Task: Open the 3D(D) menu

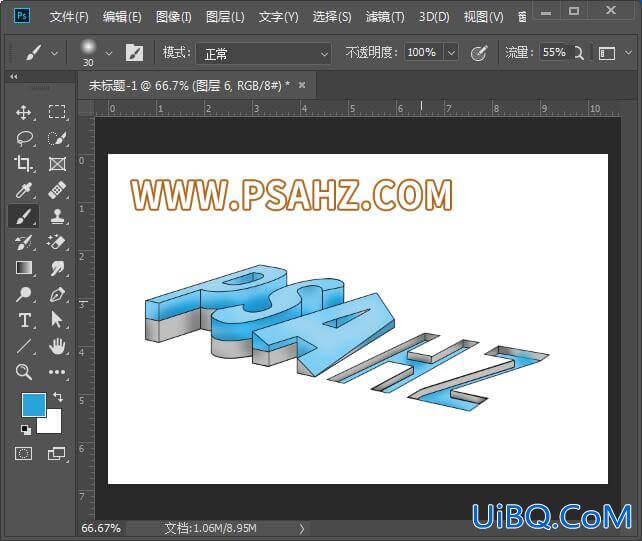Action: click(434, 17)
